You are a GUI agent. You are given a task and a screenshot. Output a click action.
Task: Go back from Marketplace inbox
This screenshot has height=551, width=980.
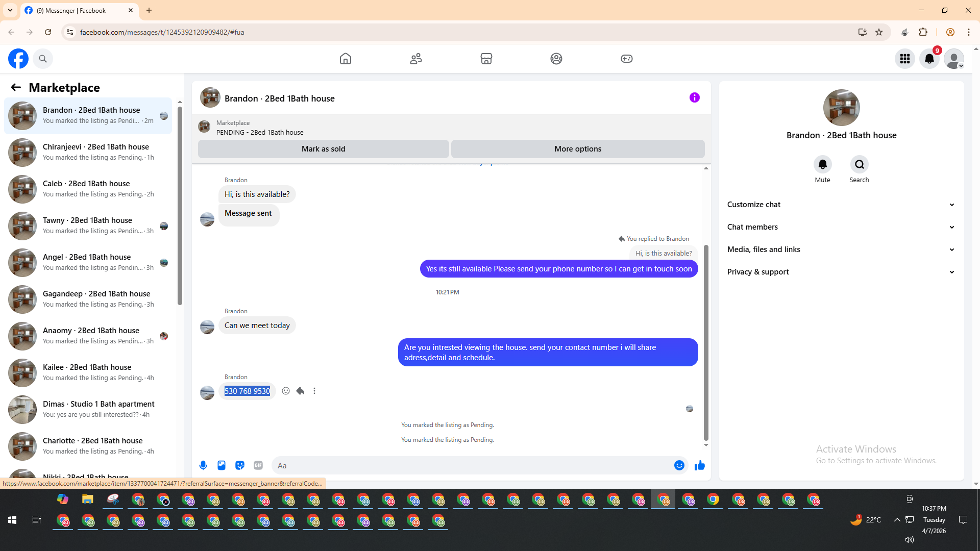tap(16, 88)
